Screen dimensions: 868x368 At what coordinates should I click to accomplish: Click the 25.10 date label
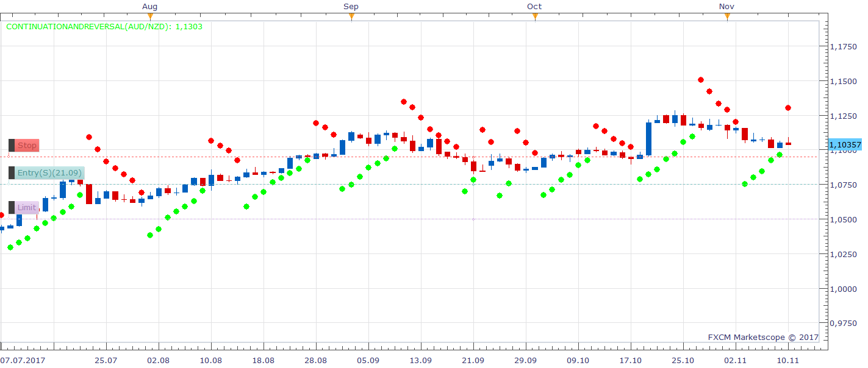tap(683, 361)
